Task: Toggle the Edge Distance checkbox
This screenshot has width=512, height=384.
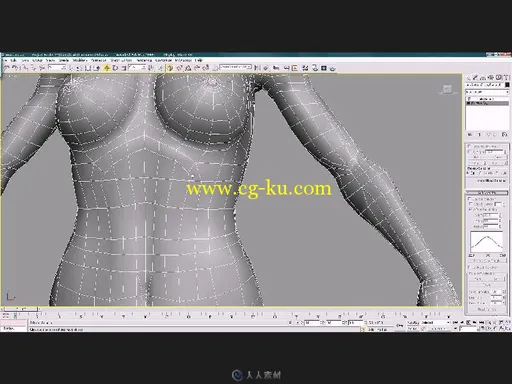Action: coord(471,204)
